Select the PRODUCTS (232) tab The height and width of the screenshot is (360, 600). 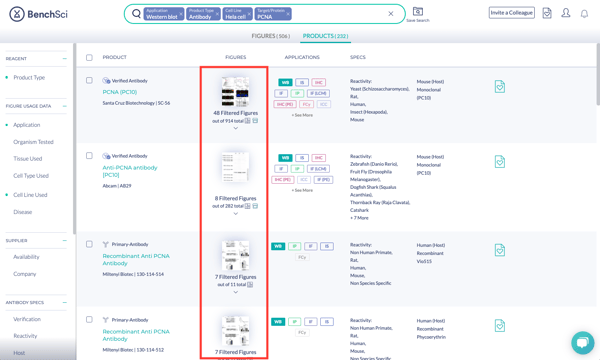(x=325, y=36)
